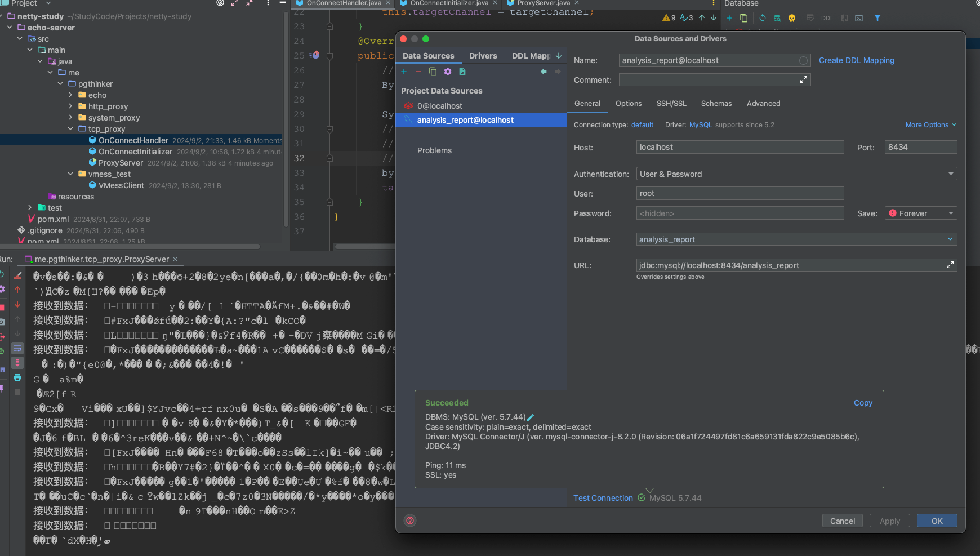The image size is (980, 556).
Task: Jump to next highlighted error down arrow
Action: pyautogui.click(x=714, y=18)
